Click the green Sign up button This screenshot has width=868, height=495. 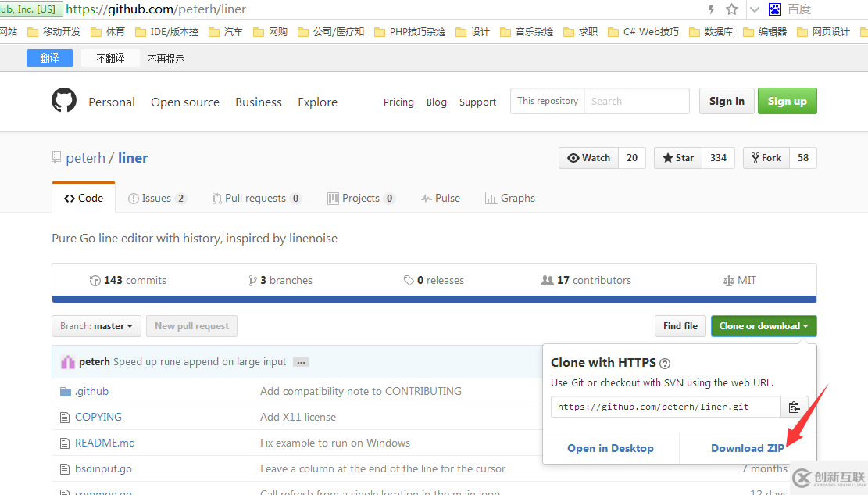tap(788, 101)
